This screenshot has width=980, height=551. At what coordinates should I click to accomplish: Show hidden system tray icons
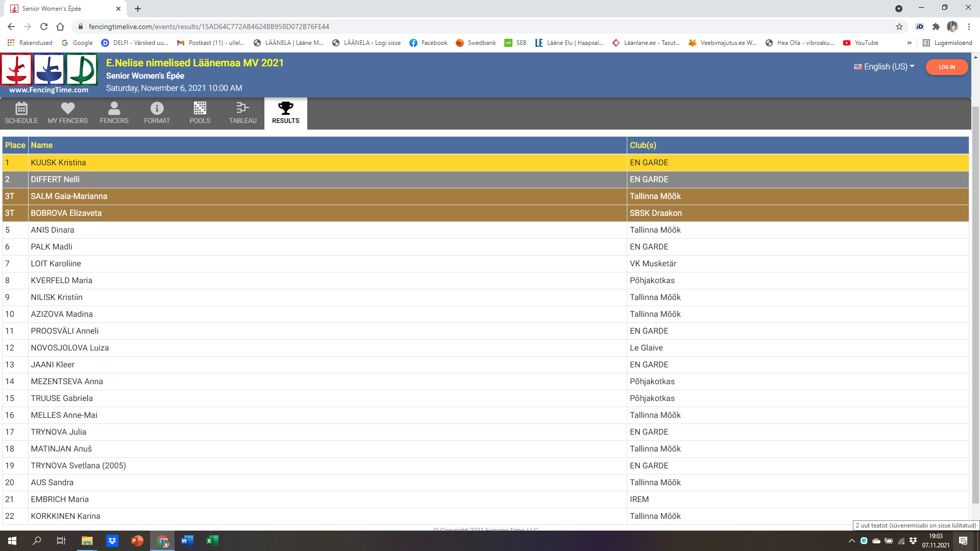(851, 541)
